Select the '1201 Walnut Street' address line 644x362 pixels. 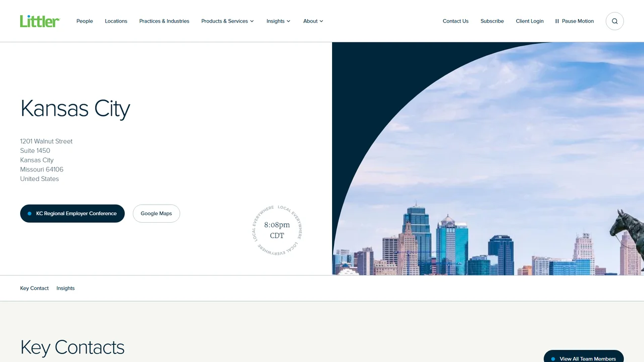pos(46,141)
